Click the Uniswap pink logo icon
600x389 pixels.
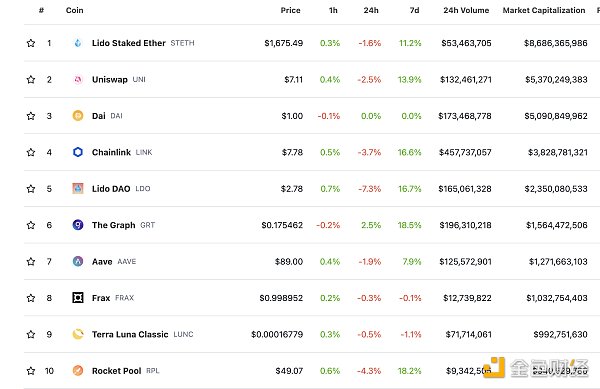(x=78, y=80)
